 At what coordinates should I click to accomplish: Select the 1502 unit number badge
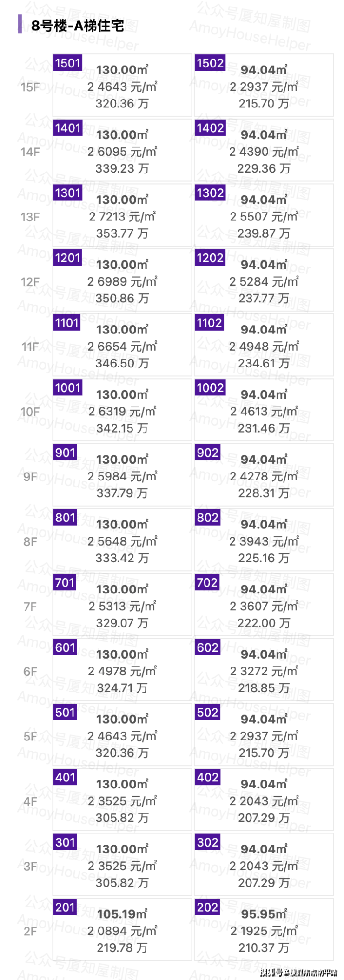[210, 63]
